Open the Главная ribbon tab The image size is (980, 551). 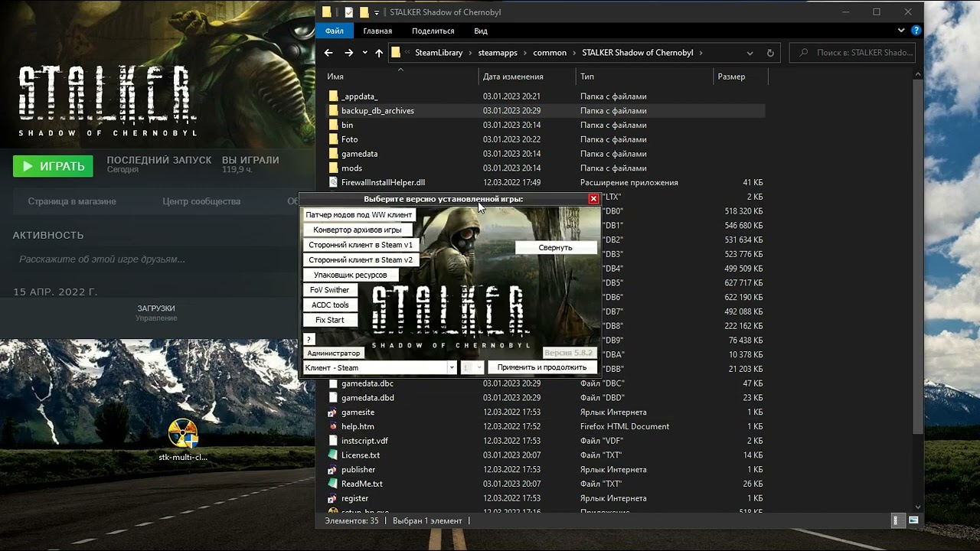tap(377, 31)
